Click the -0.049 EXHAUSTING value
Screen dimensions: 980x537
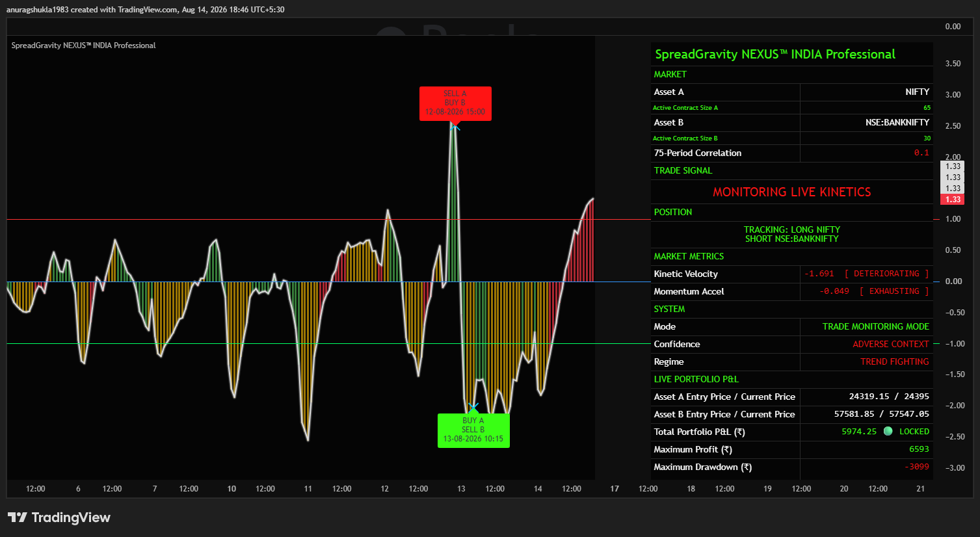875,292
